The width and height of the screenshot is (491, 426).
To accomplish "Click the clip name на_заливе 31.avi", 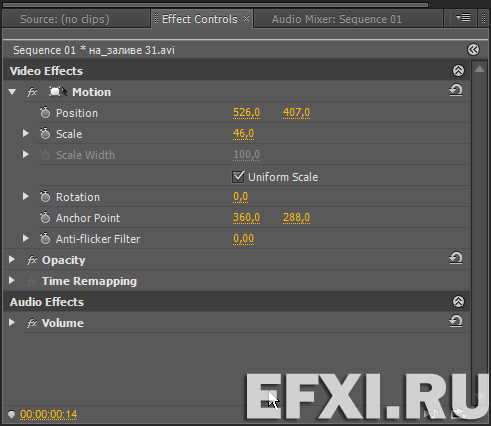I will (x=132, y=50).
